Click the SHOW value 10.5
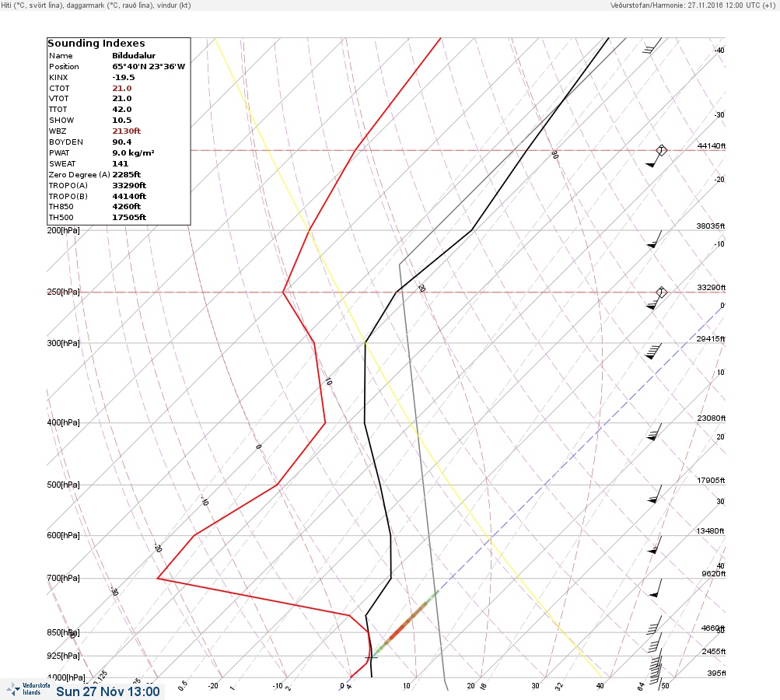The width and height of the screenshot is (780, 700). pyautogui.click(x=122, y=121)
